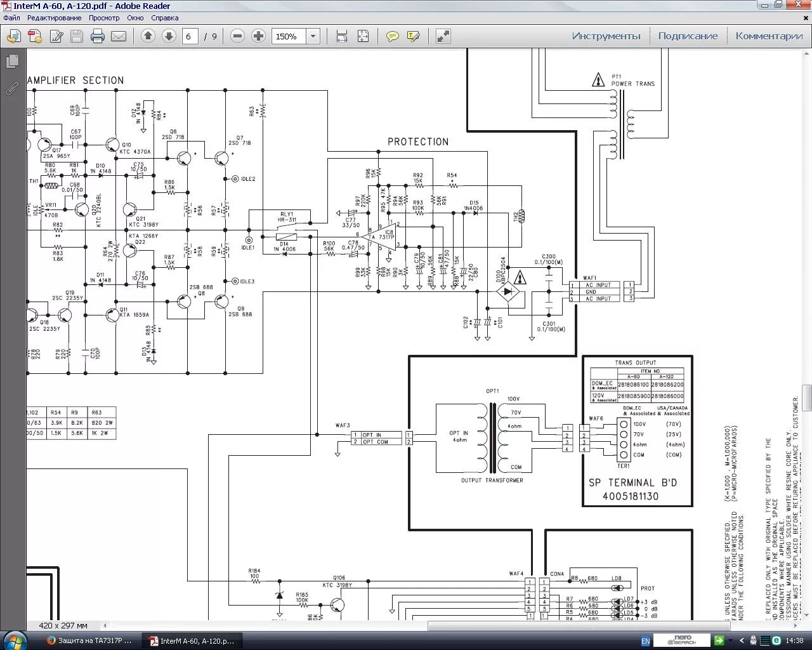This screenshot has width=812, height=650.
Task: Click the D100 bridge rectifier symbol
Action: [507, 292]
